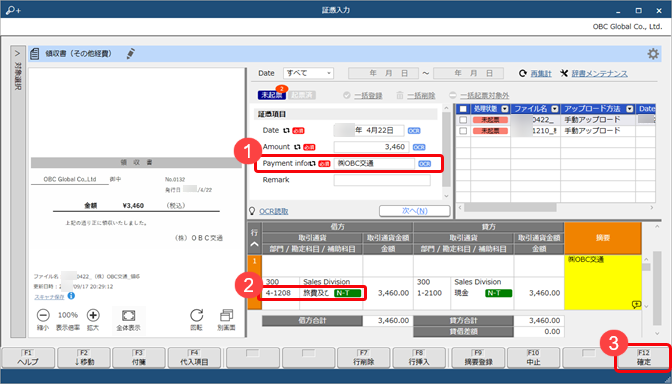Screen dimensions: 672x384
Task: Click the 次へ(N) button
Action: click(414, 211)
